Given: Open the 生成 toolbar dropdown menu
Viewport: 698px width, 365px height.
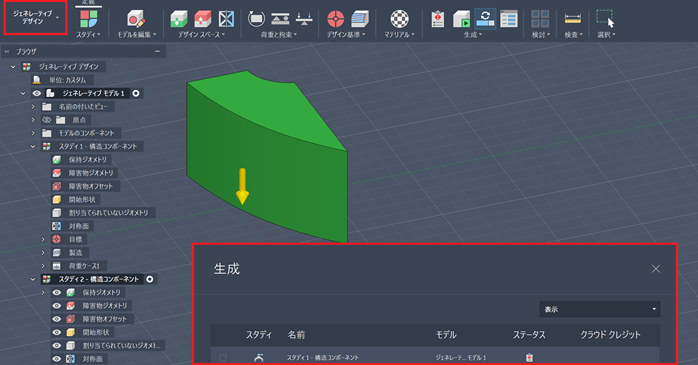Looking at the screenshot, I should tap(473, 34).
